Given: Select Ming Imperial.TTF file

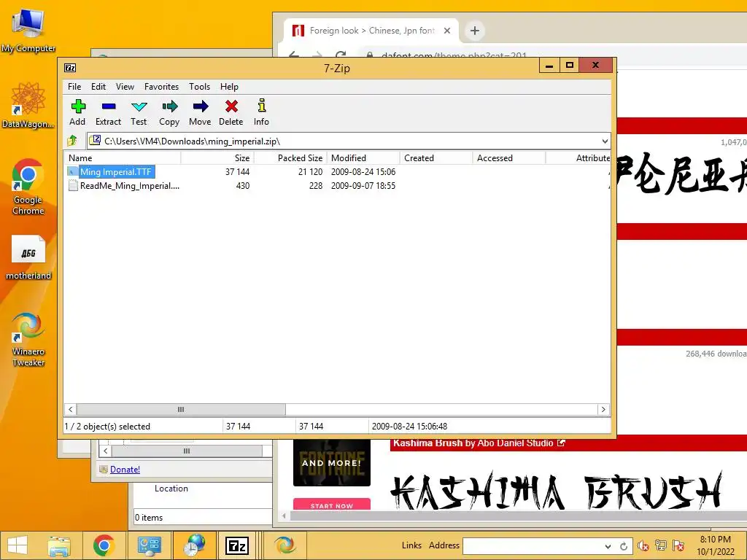Looking at the screenshot, I should pos(116,172).
